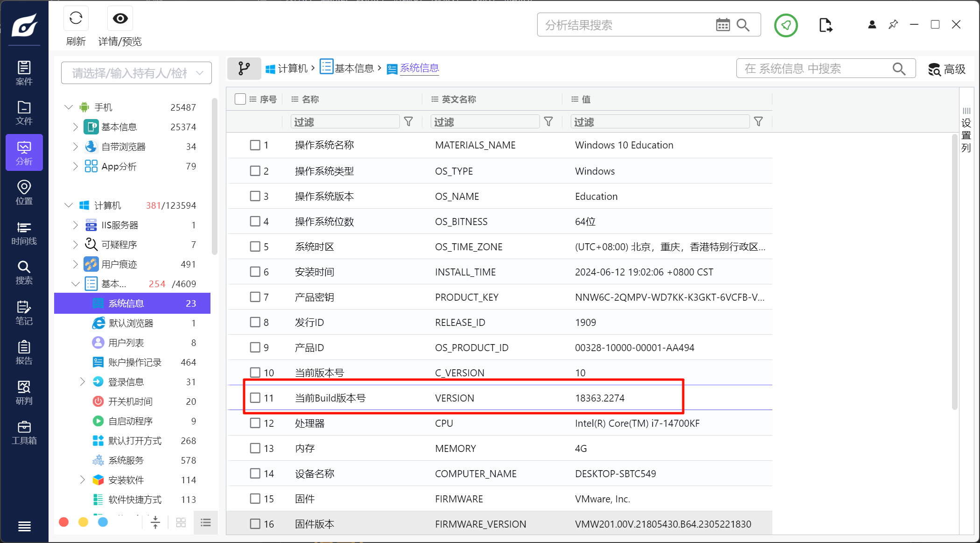Screen dimensions: 980x543
Task: Expand the 用户痕迹 tree node
Action: (x=76, y=264)
